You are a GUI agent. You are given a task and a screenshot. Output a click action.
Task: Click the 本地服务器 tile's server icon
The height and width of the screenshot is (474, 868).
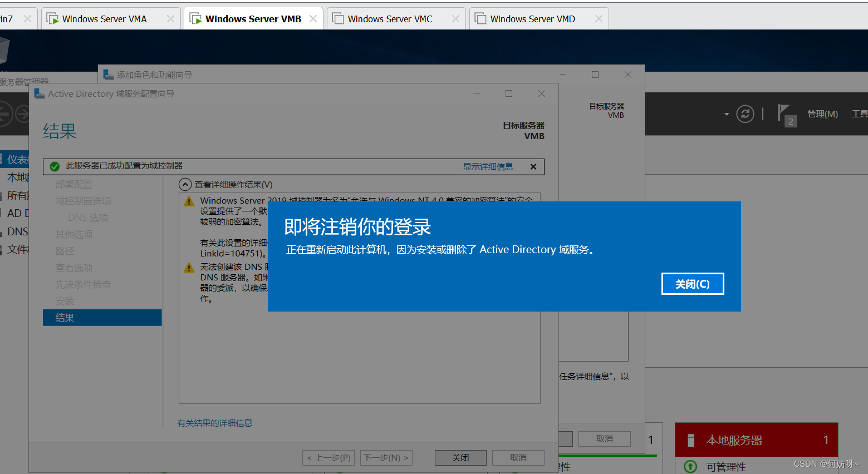coord(691,440)
